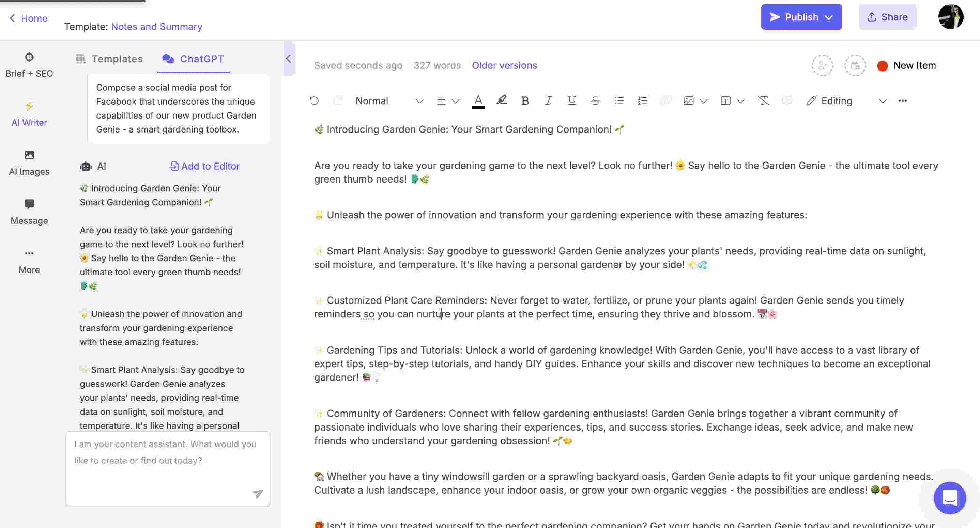Toggle underline formatting
The height and width of the screenshot is (528, 980).
click(571, 101)
